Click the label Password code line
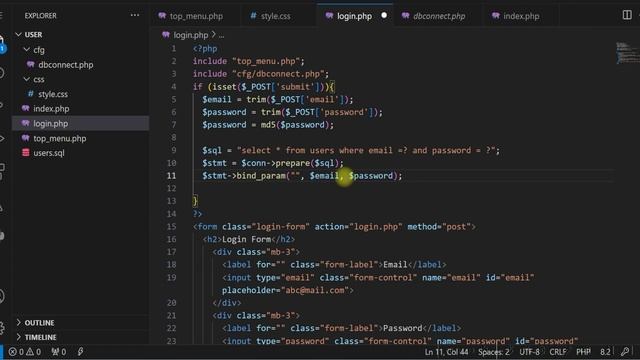640x360 pixels. click(342, 328)
